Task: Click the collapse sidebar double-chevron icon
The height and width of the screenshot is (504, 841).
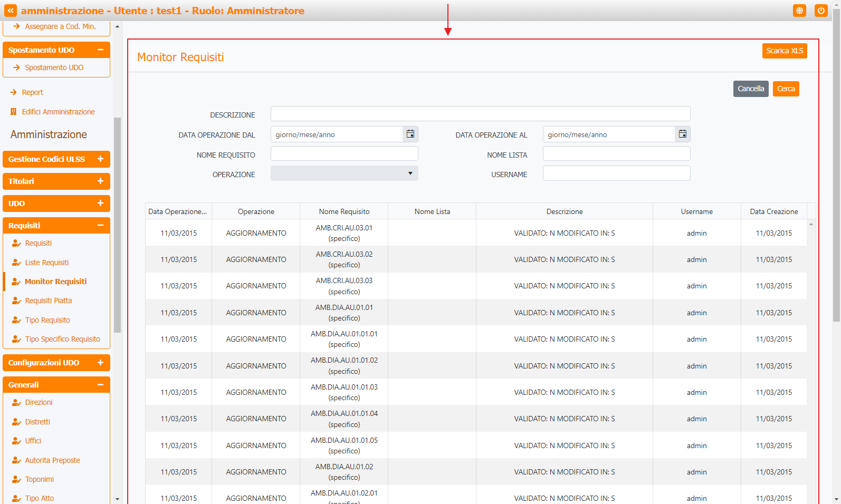Action: pos(11,11)
